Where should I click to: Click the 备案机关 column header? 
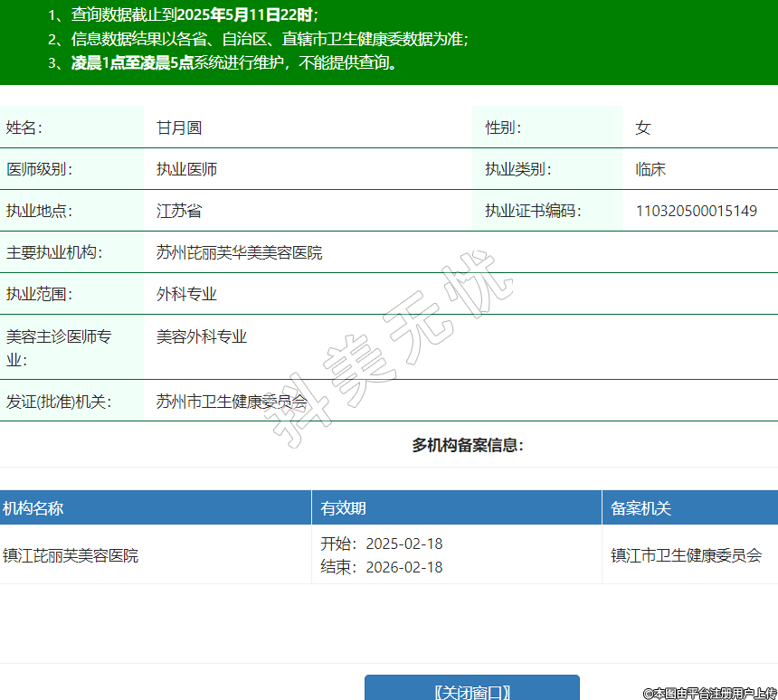pyautogui.click(x=640, y=508)
